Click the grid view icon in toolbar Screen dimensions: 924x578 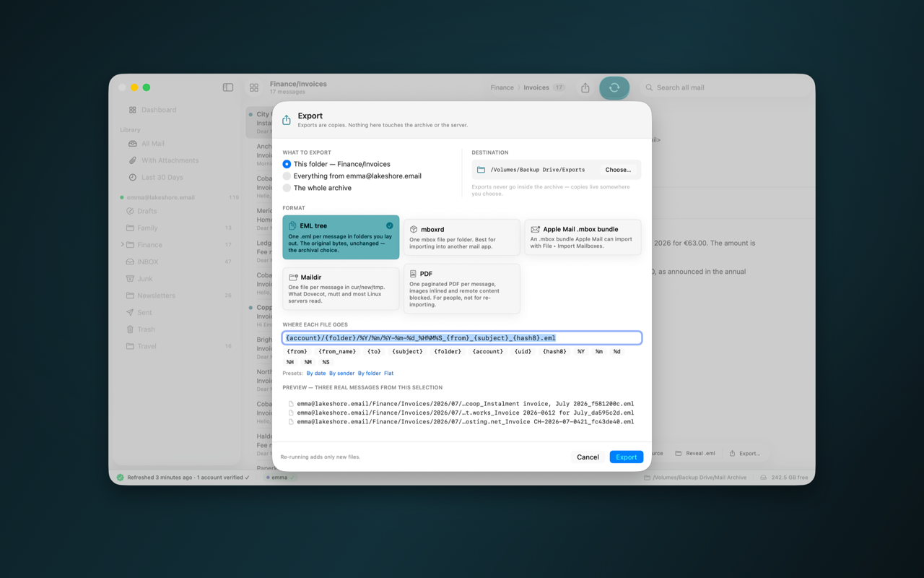coord(254,87)
